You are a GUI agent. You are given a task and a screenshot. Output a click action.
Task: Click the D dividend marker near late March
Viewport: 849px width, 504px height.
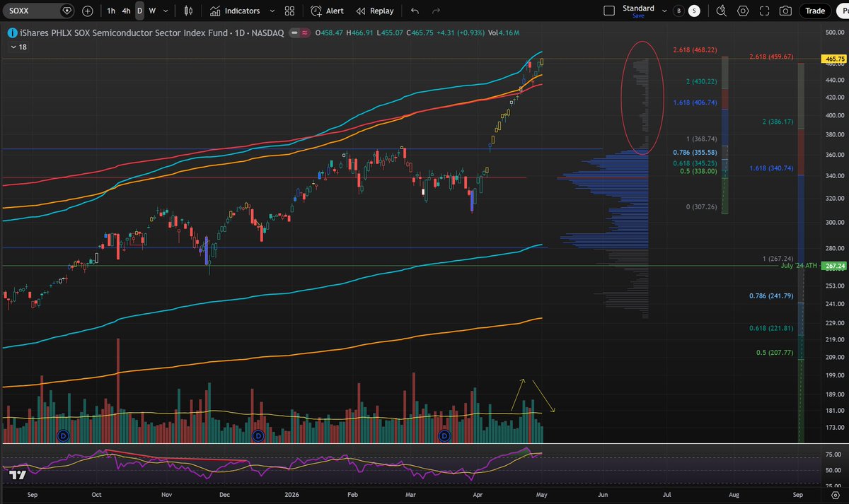pyautogui.click(x=445, y=435)
